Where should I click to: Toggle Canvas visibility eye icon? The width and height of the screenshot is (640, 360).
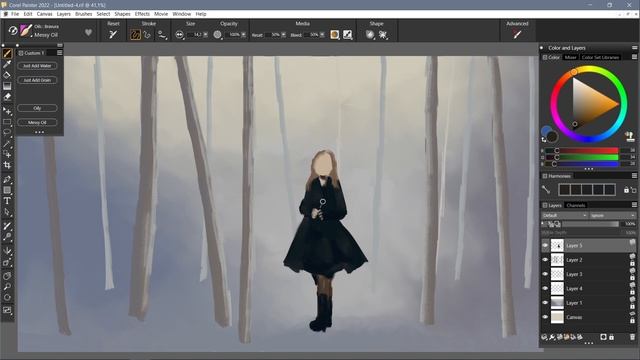[x=545, y=317]
